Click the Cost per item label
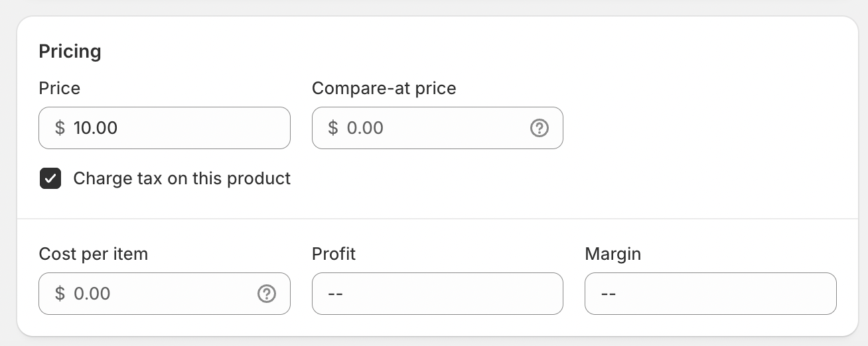 coord(94,254)
